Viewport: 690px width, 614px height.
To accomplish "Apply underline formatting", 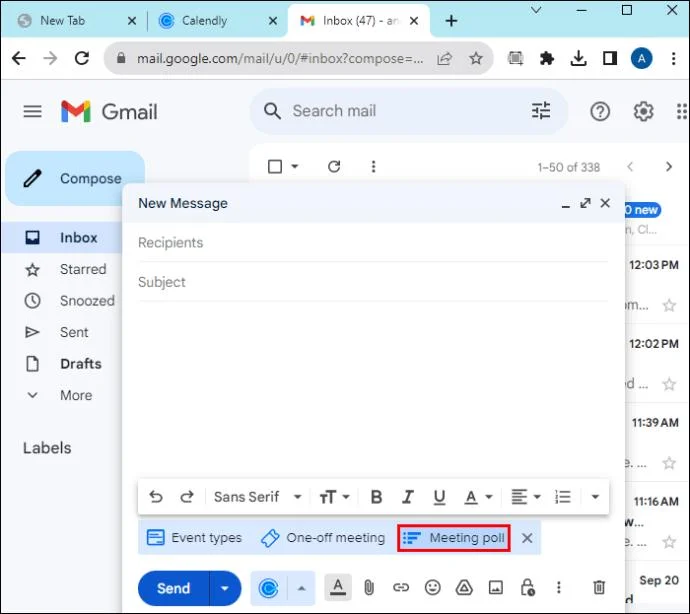I will tap(439, 497).
